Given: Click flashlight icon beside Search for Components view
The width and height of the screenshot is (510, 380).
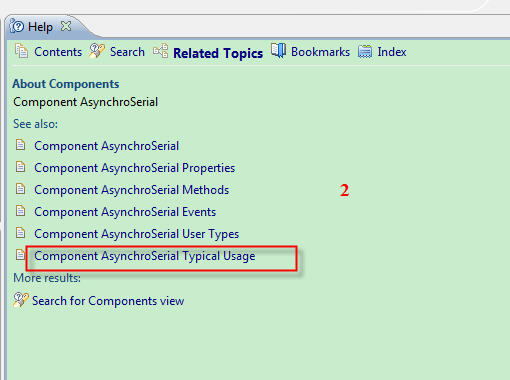Looking at the screenshot, I should pyautogui.click(x=21, y=300).
